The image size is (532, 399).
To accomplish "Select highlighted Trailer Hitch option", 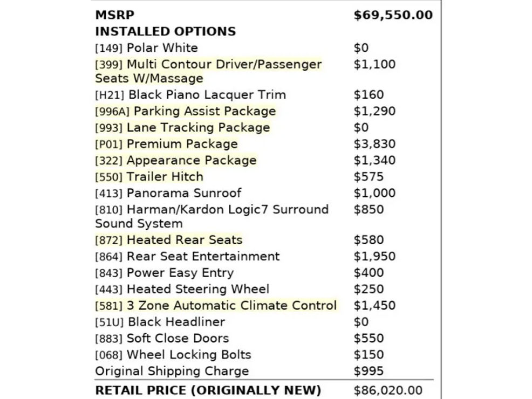I will [149, 177].
